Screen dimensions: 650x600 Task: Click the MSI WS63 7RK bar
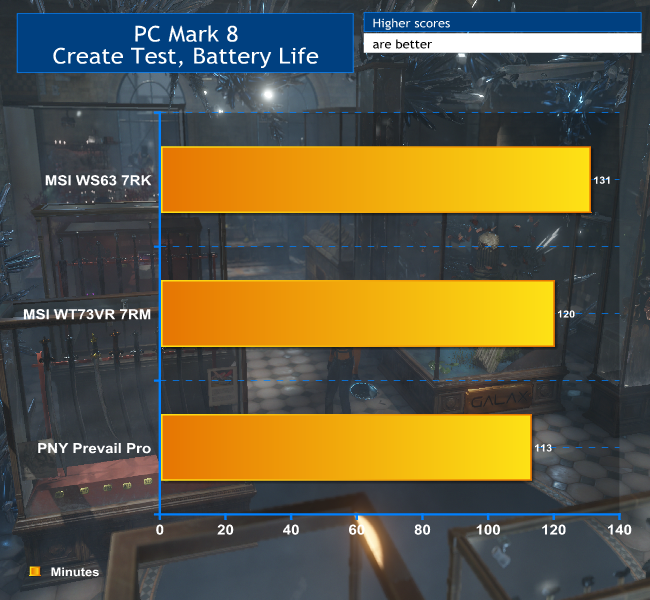click(x=376, y=180)
